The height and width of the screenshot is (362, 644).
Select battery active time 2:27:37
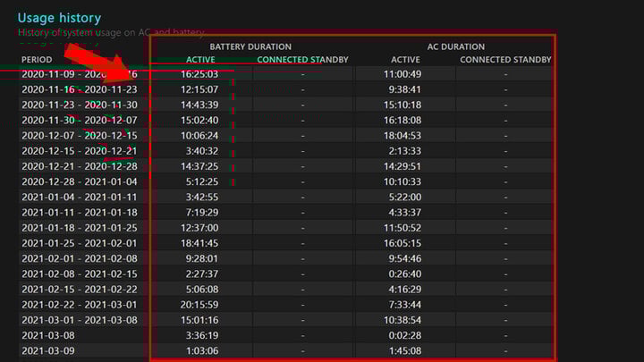tap(202, 274)
